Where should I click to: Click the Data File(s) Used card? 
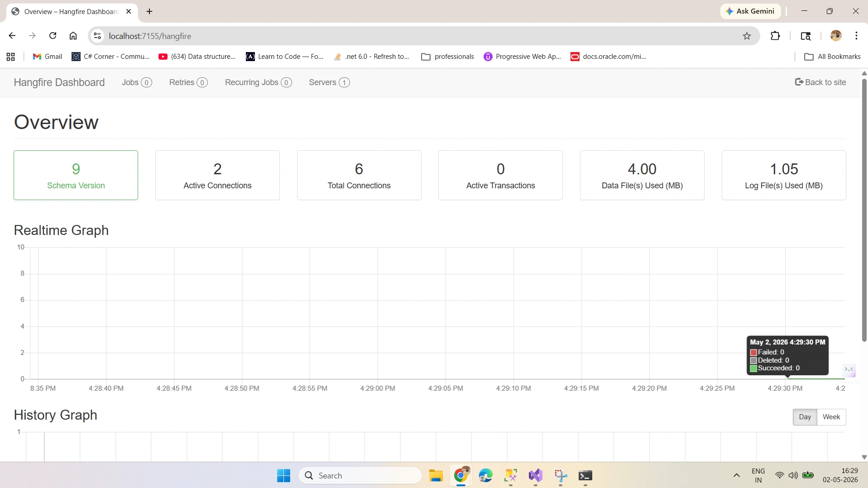coord(642,175)
